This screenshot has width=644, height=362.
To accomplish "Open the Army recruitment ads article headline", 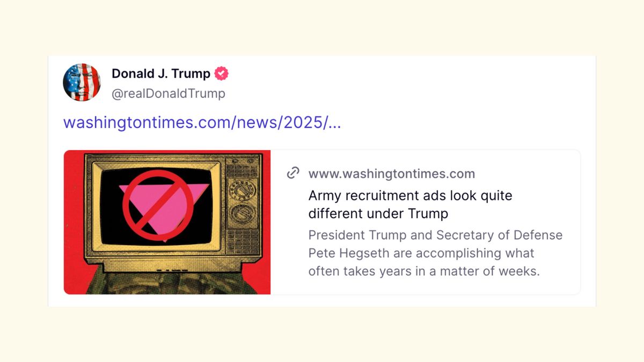I will pyautogui.click(x=410, y=204).
